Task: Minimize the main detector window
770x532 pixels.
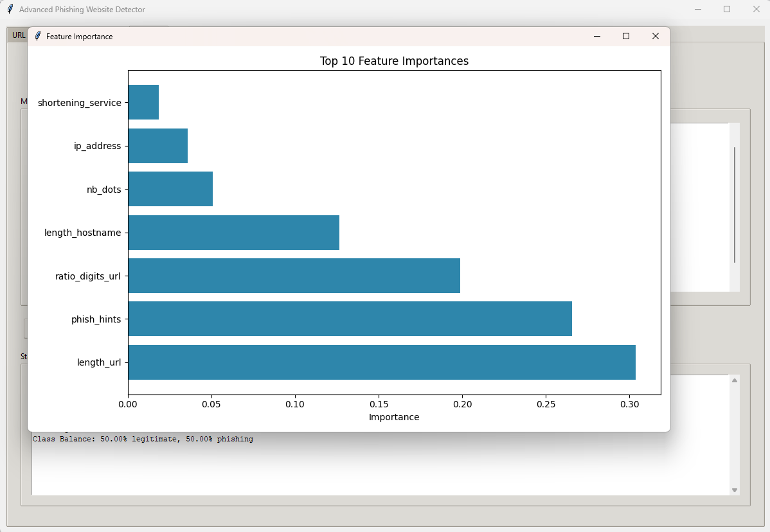Action: pyautogui.click(x=697, y=10)
